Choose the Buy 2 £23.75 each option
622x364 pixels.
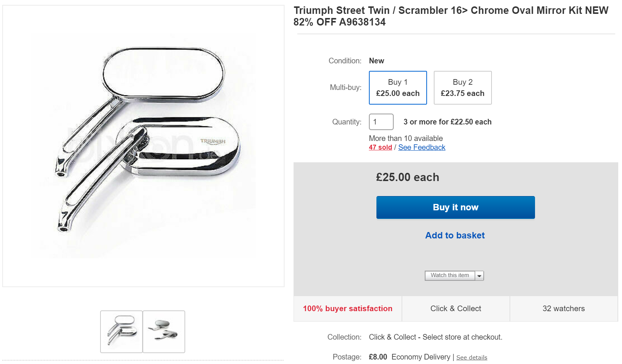(x=462, y=88)
